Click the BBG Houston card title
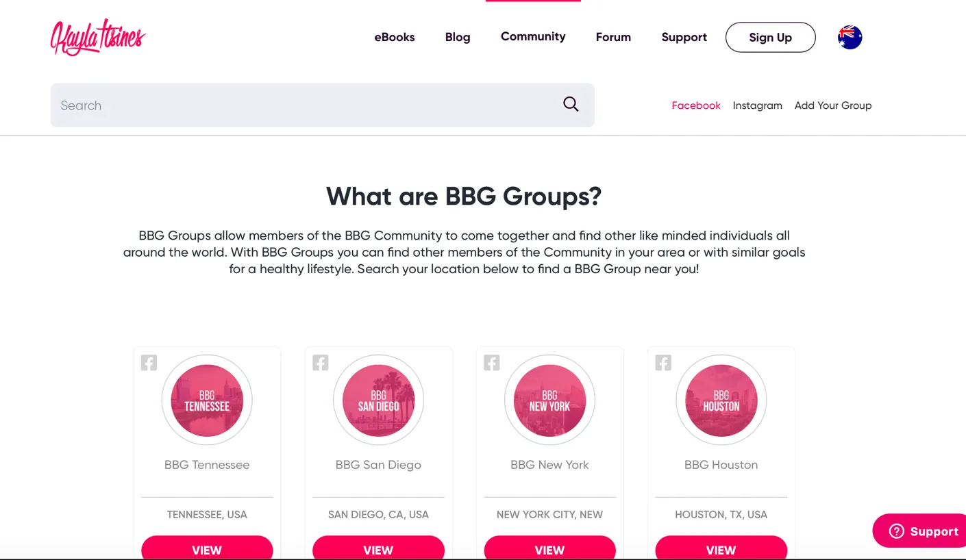Screen dimensions: 966x560 721,465
